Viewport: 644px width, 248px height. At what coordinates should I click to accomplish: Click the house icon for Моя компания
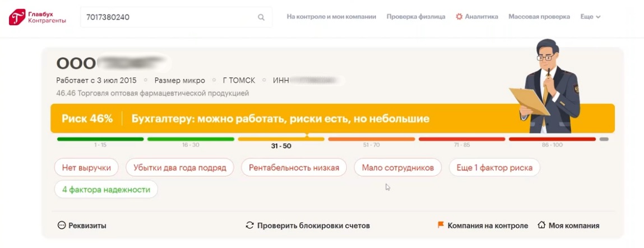(x=541, y=225)
